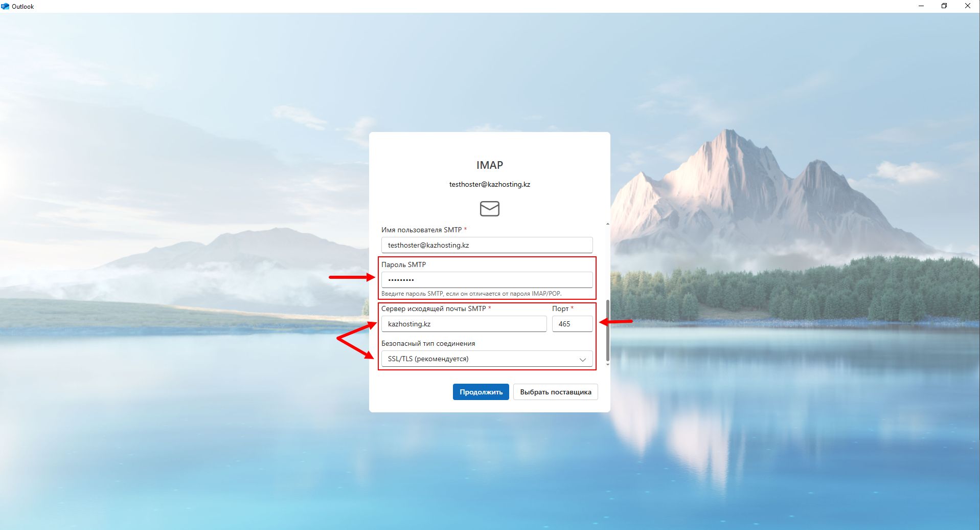Viewport: 980px width, 530px height.
Task: Click the Выбрать поставщика button
Action: click(x=555, y=392)
